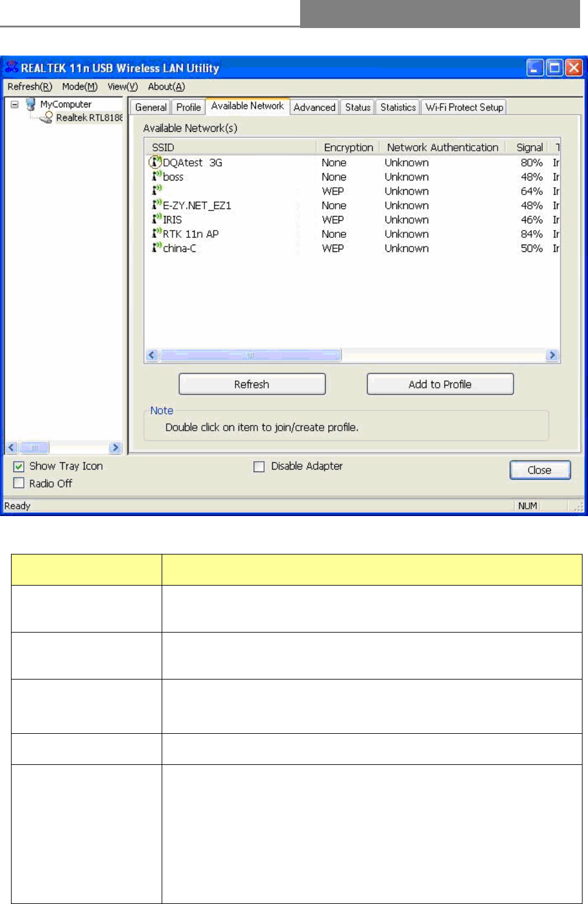Screen dimensions: 588x904
Task: Select the MyComputer icon in the tree
Action: [30, 104]
